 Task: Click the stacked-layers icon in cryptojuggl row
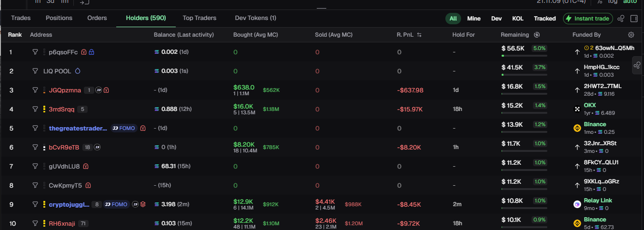point(143,204)
